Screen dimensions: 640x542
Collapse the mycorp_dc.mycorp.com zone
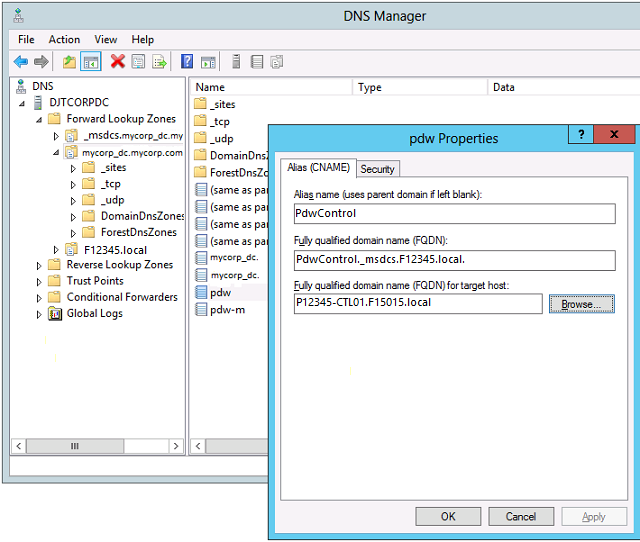click(x=56, y=153)
